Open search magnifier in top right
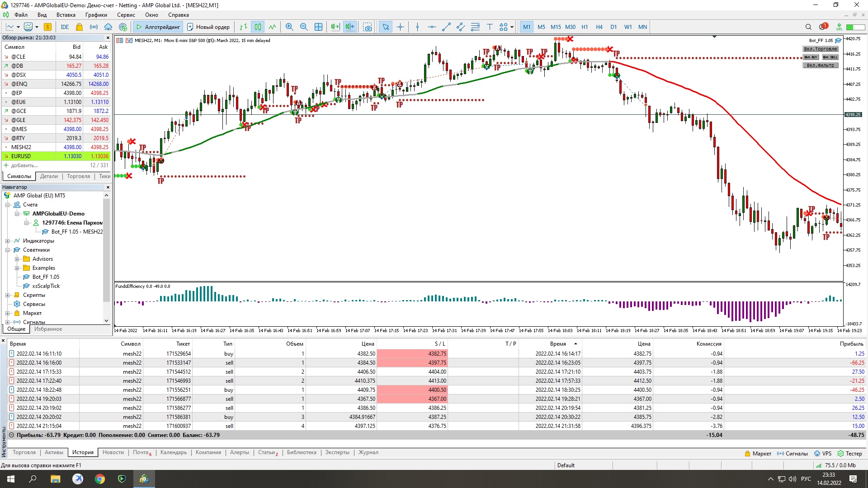The image size is (868, 488). pos(808,27)
